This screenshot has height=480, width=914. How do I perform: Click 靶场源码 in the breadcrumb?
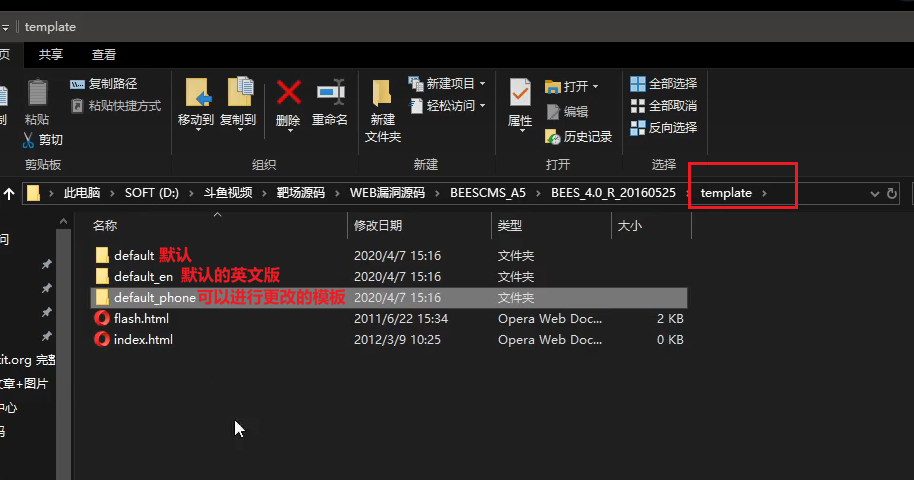pos(301,193)
